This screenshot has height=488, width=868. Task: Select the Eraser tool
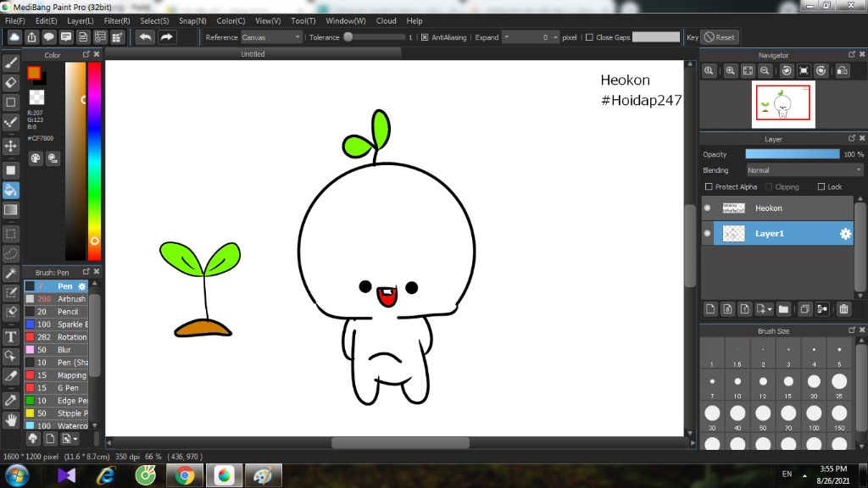coord(10,82)
